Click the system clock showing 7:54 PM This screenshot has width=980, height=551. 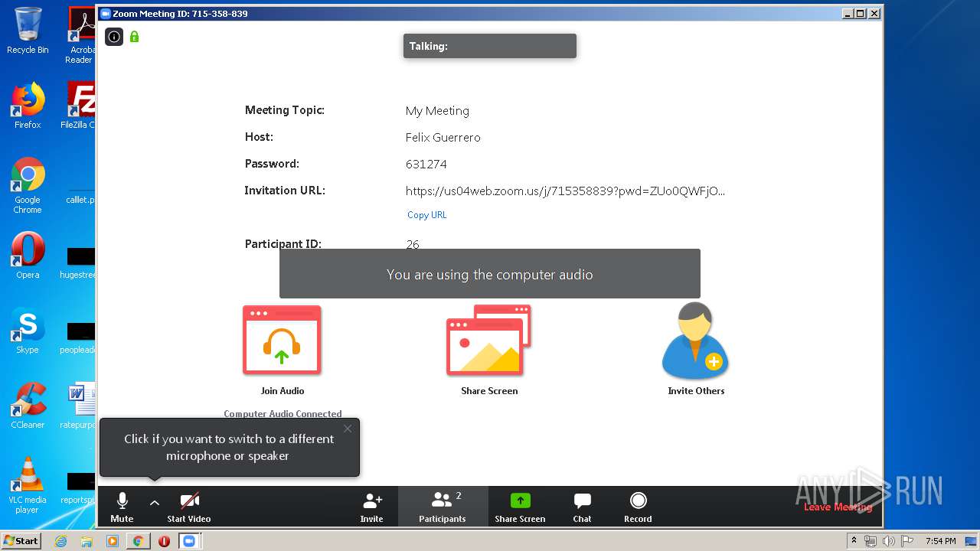point(940,541)
